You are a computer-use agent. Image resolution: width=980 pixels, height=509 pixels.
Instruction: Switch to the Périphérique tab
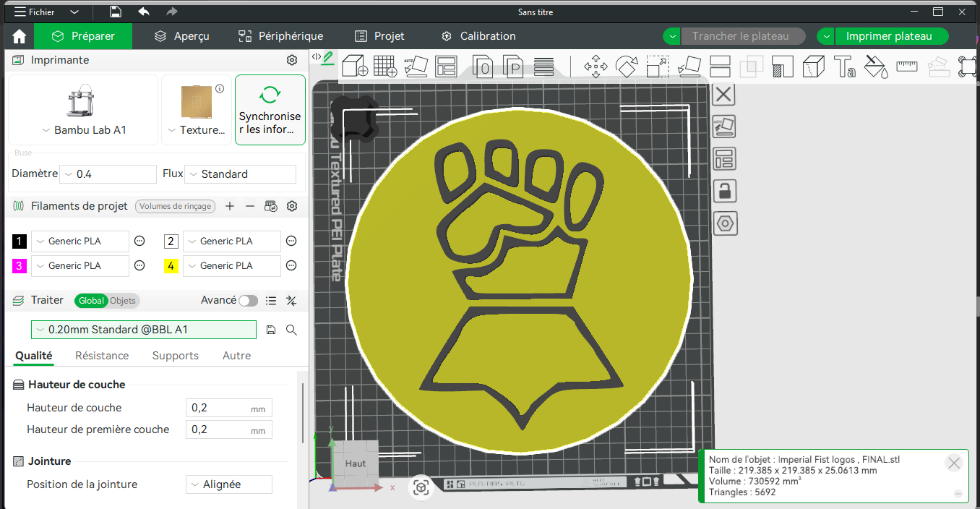tap(281, 36)
